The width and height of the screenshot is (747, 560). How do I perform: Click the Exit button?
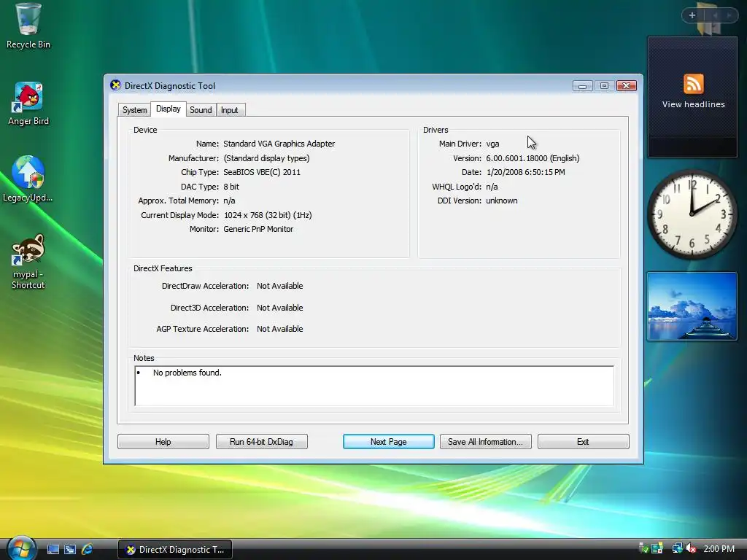(583, 441)
